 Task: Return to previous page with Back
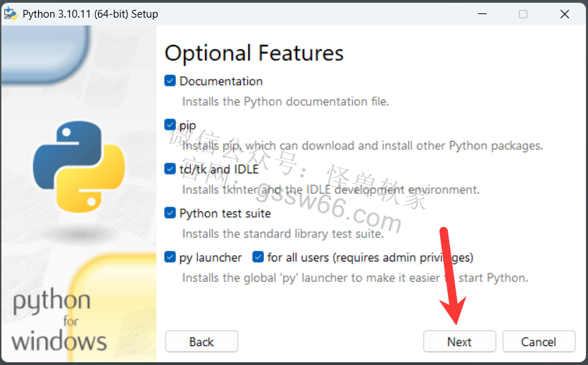coord(201,341)
